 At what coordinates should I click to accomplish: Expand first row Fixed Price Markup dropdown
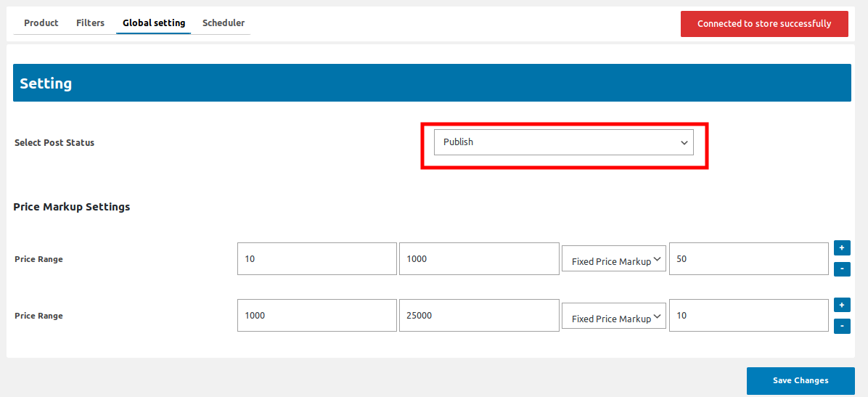(x=613, y=259)
